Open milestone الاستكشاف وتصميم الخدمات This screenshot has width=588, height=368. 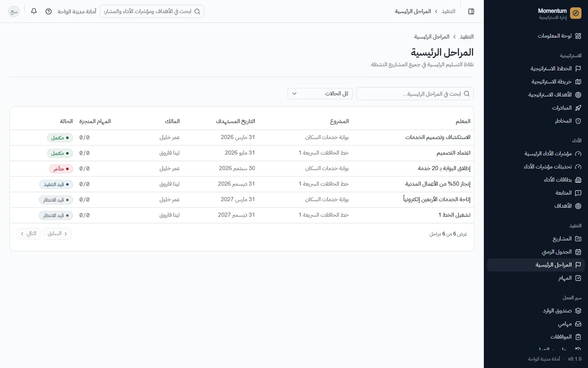tap(438, 137)
